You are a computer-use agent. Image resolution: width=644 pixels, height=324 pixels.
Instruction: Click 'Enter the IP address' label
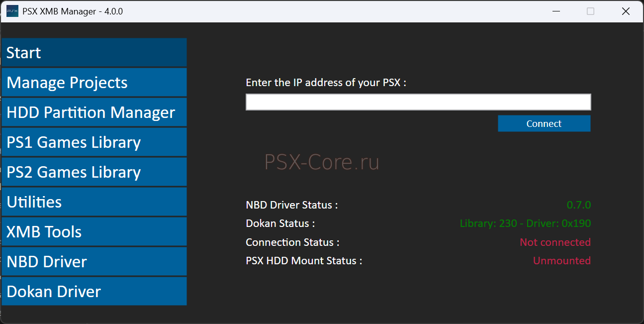coord(326,83)
